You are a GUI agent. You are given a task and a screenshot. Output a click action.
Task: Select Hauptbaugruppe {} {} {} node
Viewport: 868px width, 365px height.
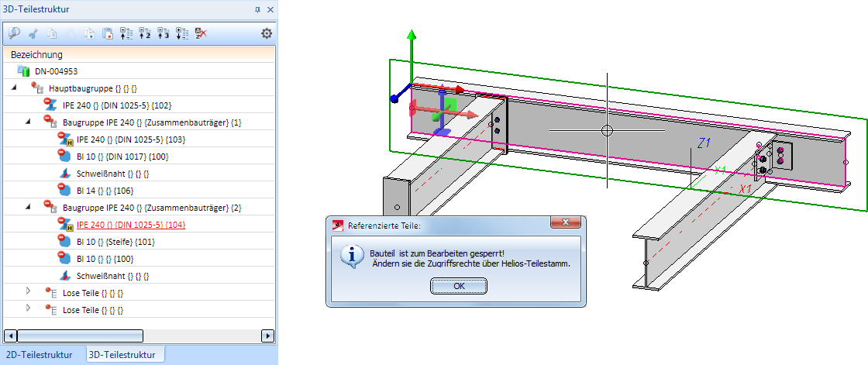click(x=92, y=88)
